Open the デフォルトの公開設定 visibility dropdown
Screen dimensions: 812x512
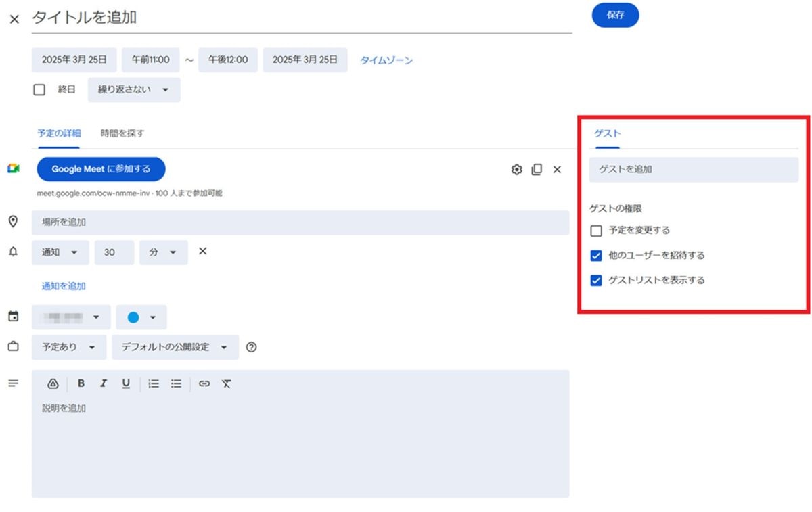pyautogui.click(x=175, y=347)
